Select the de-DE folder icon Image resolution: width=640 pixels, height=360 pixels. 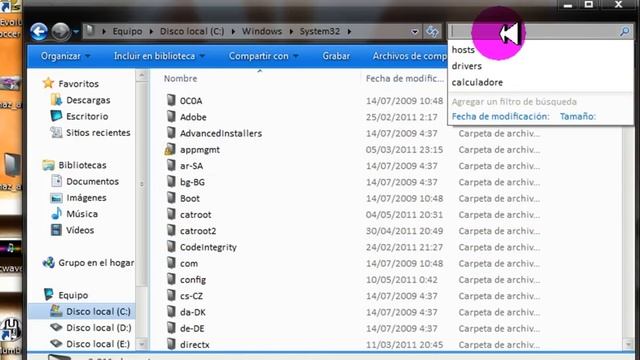tap(171, 328)
